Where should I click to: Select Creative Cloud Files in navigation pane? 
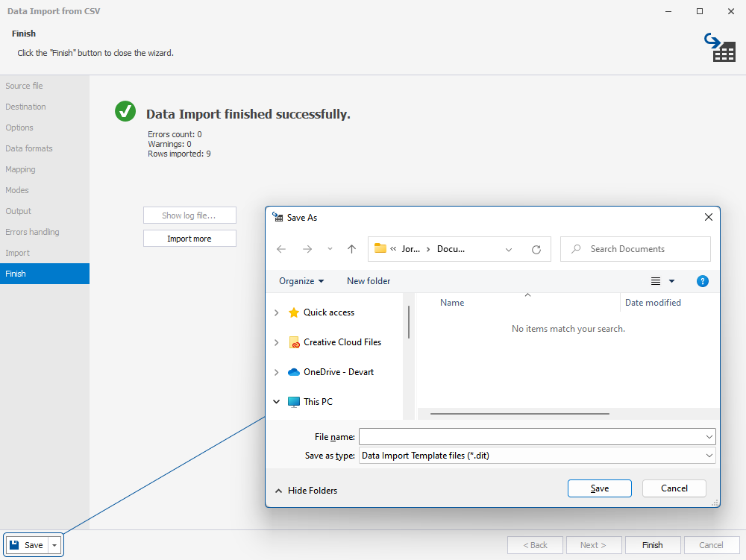[x=334, y=342]
